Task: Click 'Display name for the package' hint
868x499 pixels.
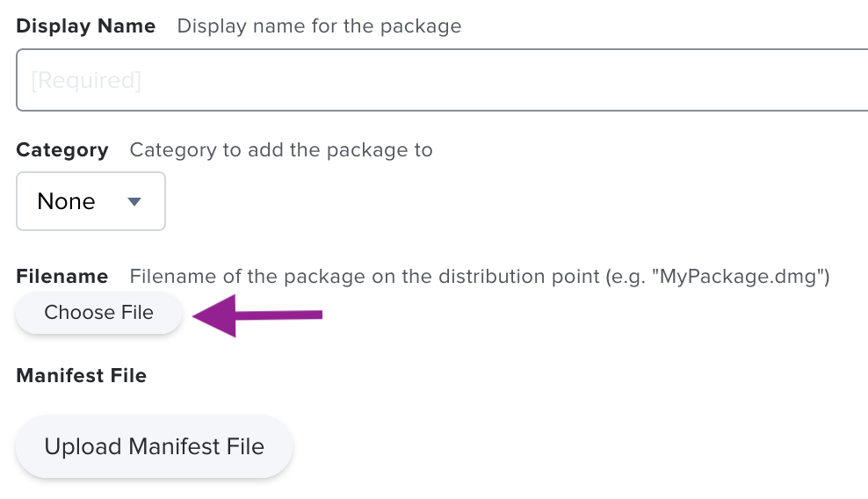Action: pyautogui.click(x=319, y=26)
